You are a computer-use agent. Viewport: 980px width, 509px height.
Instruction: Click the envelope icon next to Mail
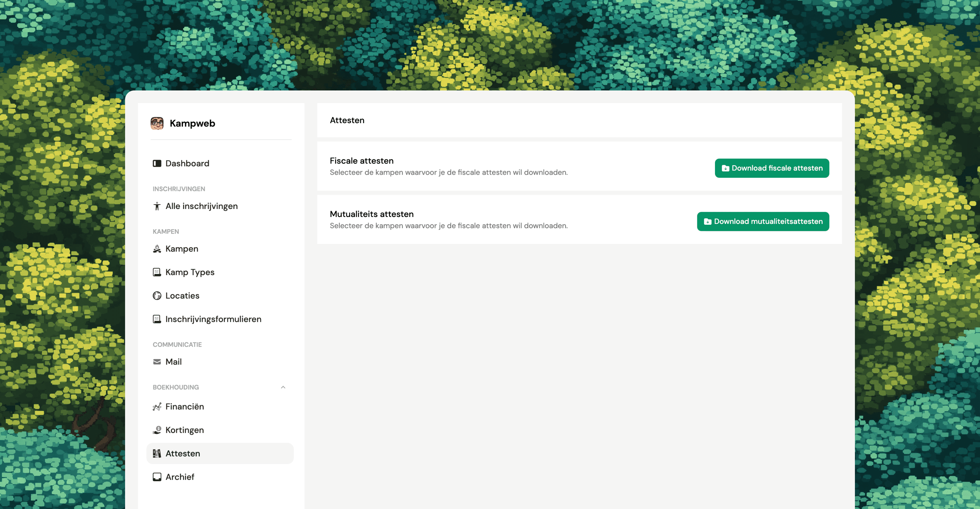pos(157,361)
